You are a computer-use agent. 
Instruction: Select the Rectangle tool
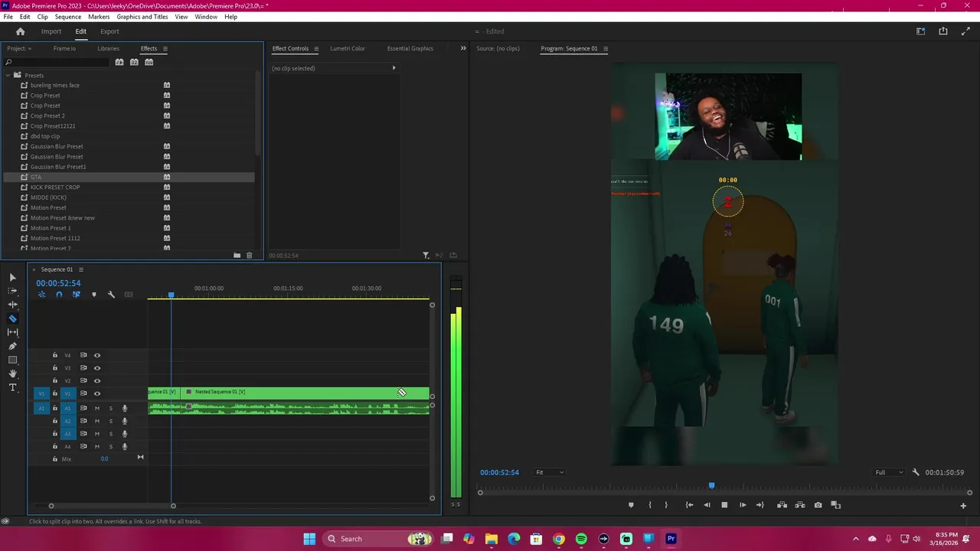[12, 360]
